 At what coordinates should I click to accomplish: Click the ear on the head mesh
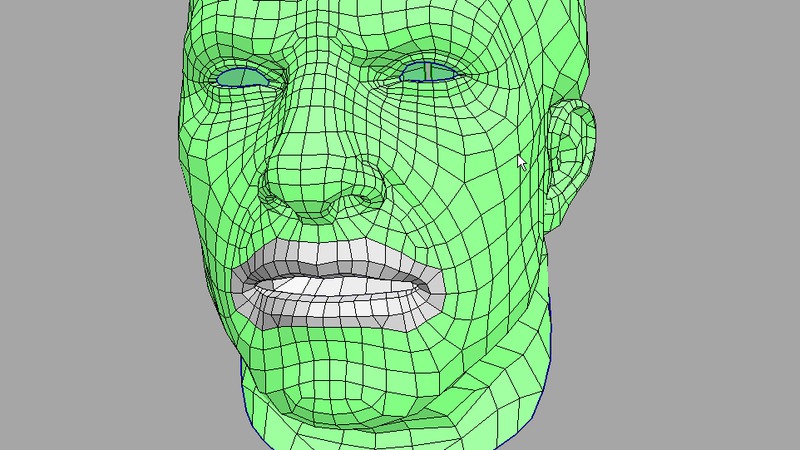tap(570, 162)
